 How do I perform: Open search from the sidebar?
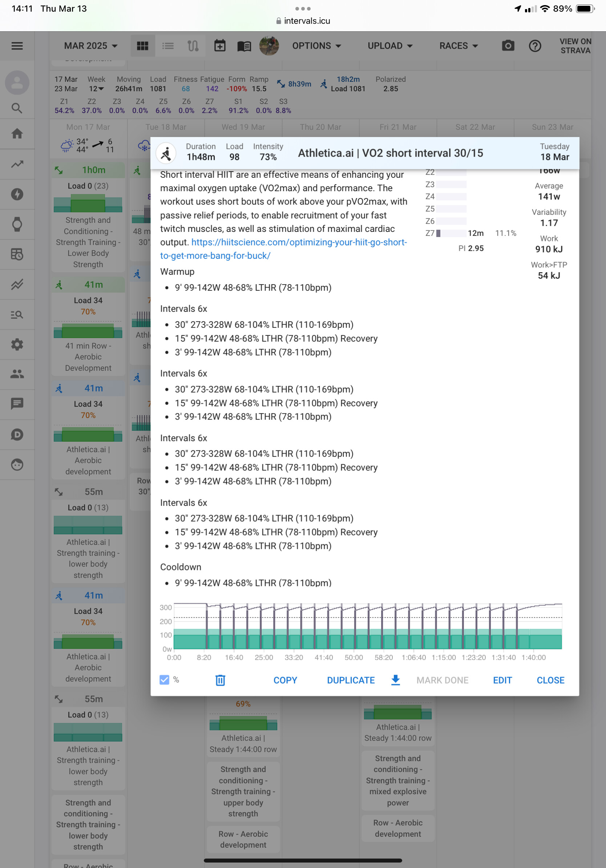pyautogui.click(x=17, y=108)
